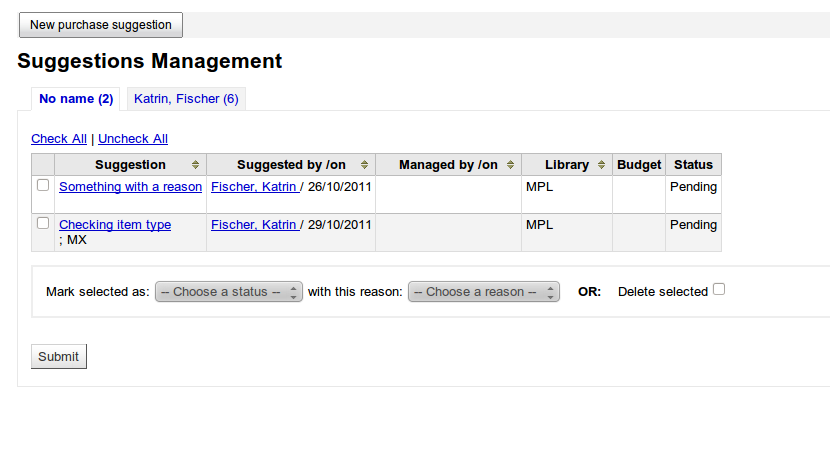830x449 pixels.
Task: Switch to the 'Katrin, Fischer (6)' tab
Action: [186, 99]
